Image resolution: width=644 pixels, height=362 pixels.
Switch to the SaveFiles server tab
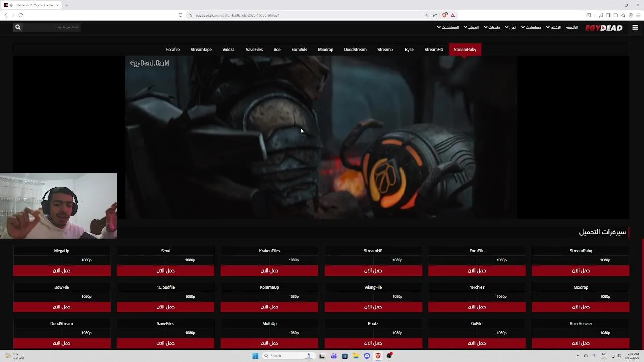pos(254,50)
